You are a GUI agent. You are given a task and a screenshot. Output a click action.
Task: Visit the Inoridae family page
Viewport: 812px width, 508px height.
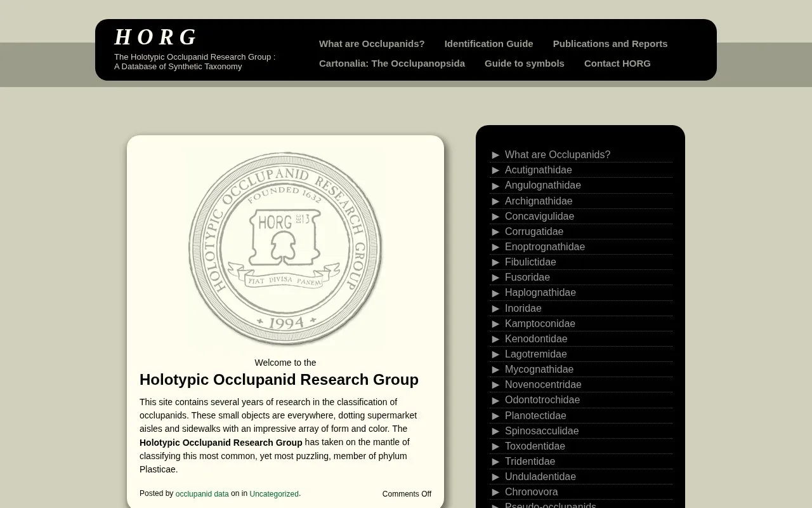click(523, 308)
